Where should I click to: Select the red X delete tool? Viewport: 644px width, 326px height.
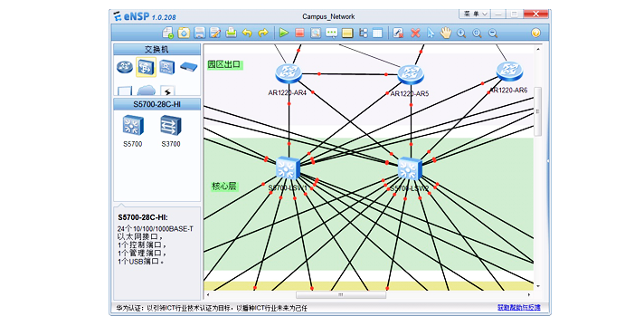(x=415, y=33)
